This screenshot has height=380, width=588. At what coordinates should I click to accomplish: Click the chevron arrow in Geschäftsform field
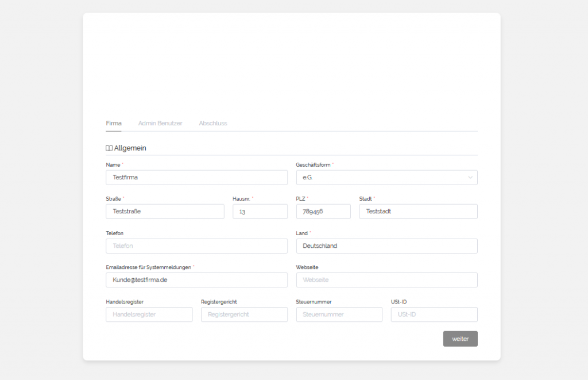(470, 178)
